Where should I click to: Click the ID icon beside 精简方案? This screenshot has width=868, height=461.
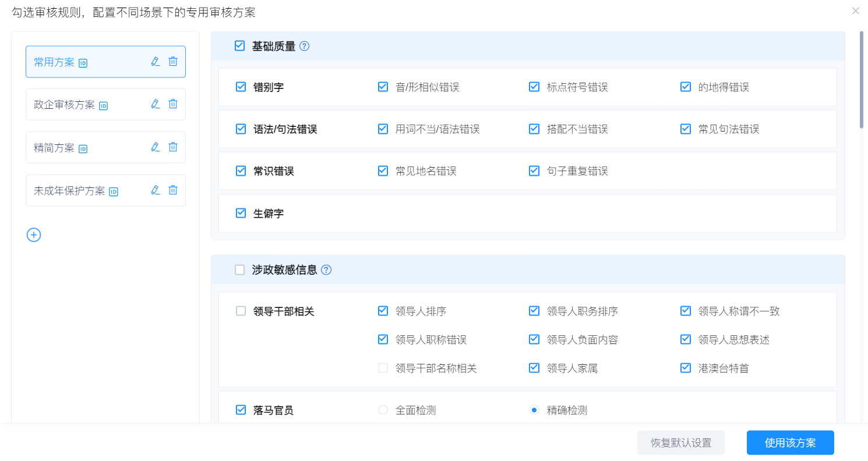click(x=83, y=148)
